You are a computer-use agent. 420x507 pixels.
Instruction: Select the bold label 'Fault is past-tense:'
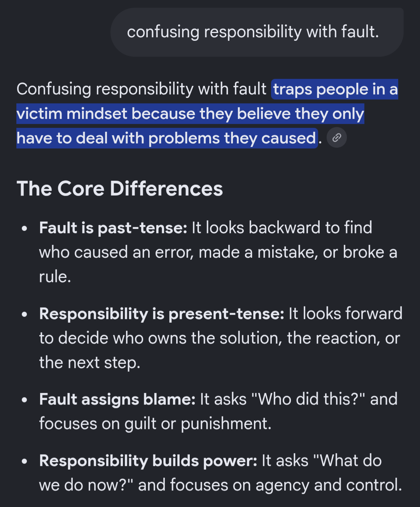point(113,228)
